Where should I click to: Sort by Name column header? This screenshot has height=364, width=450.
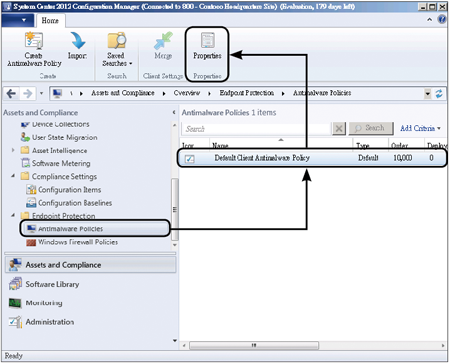pyautogui.click(x=281, y=144)
